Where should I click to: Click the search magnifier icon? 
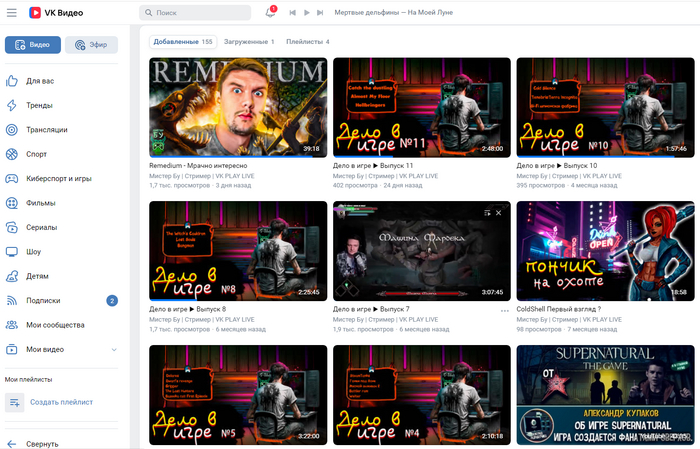tap(149, 13)
